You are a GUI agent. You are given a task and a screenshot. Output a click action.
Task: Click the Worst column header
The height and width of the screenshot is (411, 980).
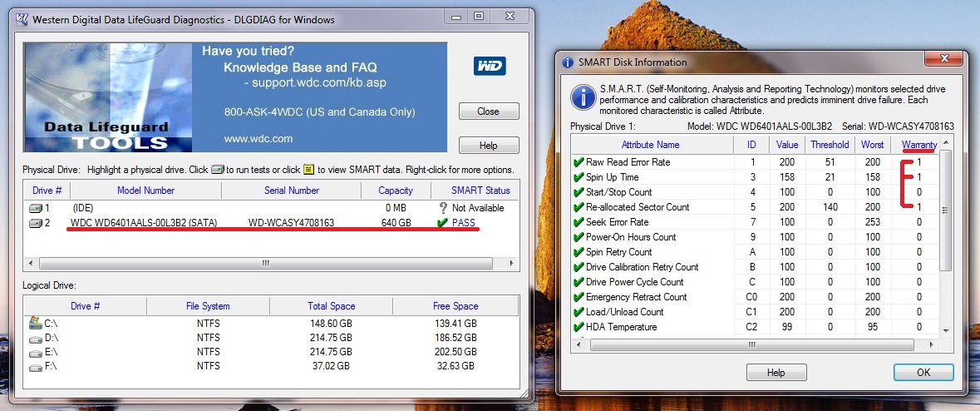coord(872,145)
